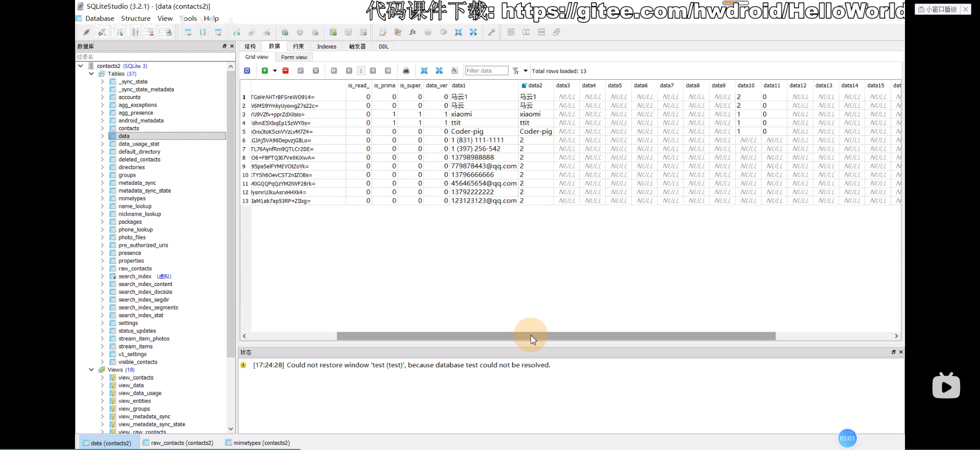Delete selected row with red minus
The height and width of the screenshot is (450, 980).
point(286,70)
